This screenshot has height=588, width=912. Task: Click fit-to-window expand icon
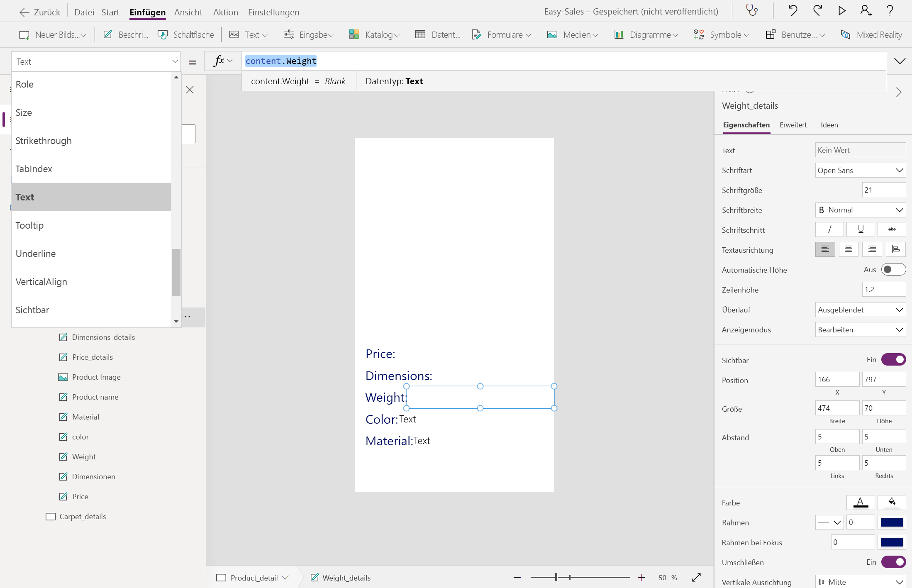click(x=696, y=577)
